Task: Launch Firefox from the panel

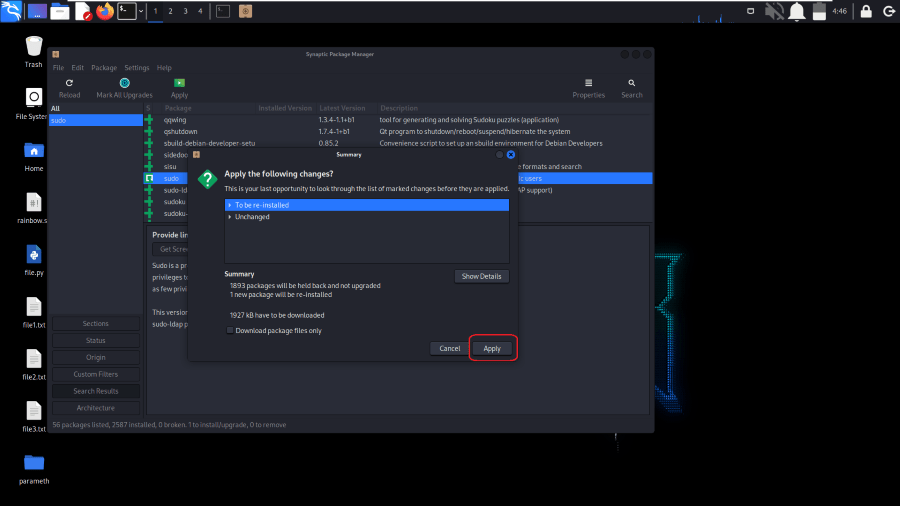Action: point(105,11)
